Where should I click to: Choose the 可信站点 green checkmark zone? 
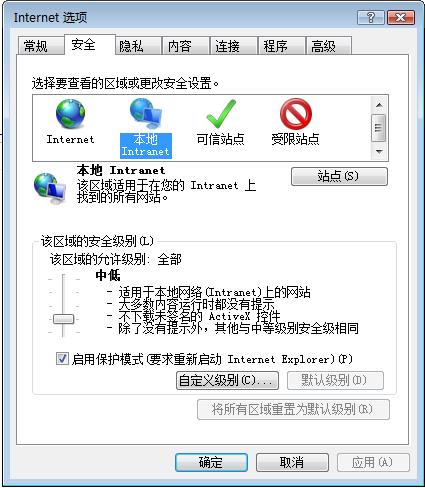point(221,114)
